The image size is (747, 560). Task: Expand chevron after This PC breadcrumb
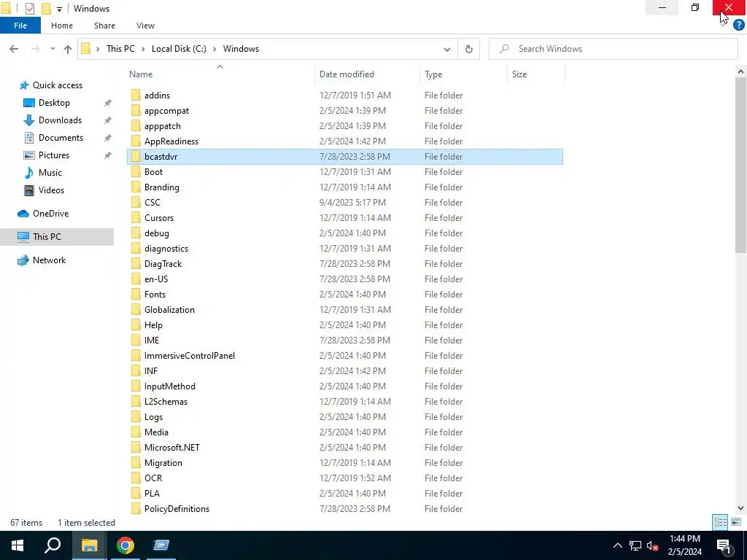click(143, 49)
